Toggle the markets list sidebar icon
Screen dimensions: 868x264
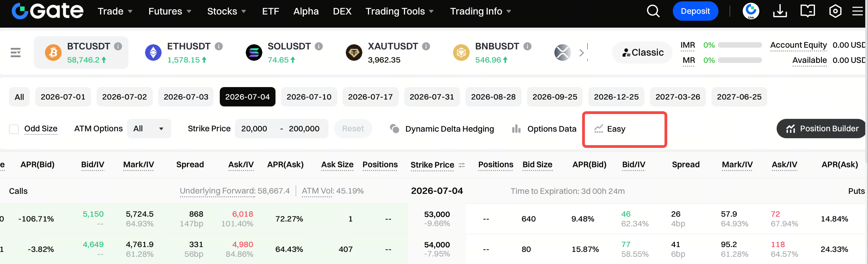16,53
